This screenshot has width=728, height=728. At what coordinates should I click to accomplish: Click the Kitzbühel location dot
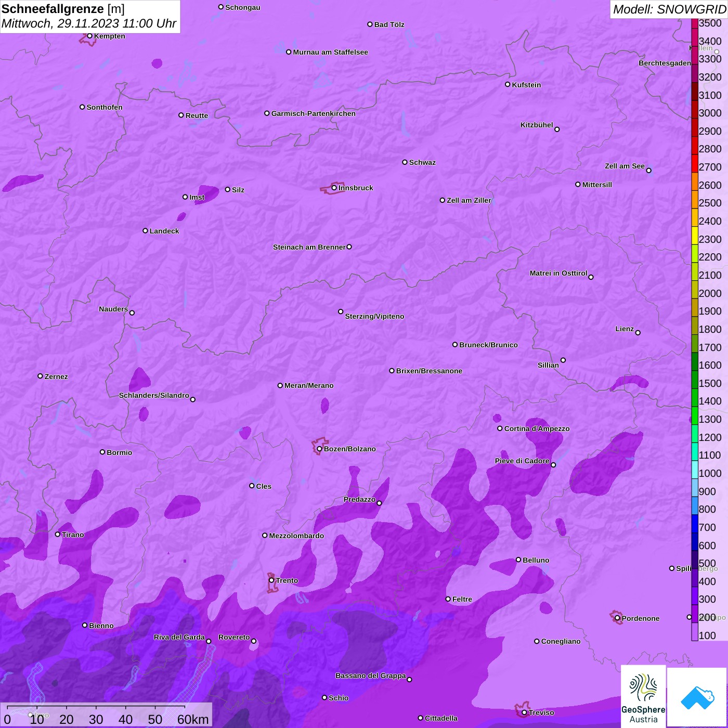[x=557, y=129]
